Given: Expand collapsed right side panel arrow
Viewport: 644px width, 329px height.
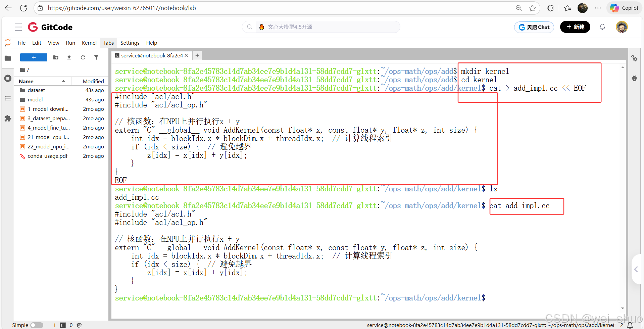Looking at the screenshot, I should point(636,269).
